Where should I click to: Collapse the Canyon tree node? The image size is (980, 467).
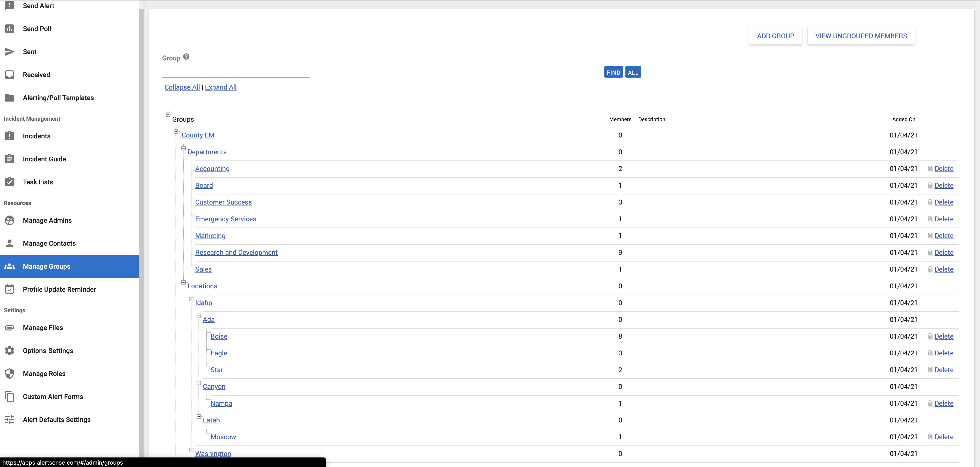click(x=199, y=383)
